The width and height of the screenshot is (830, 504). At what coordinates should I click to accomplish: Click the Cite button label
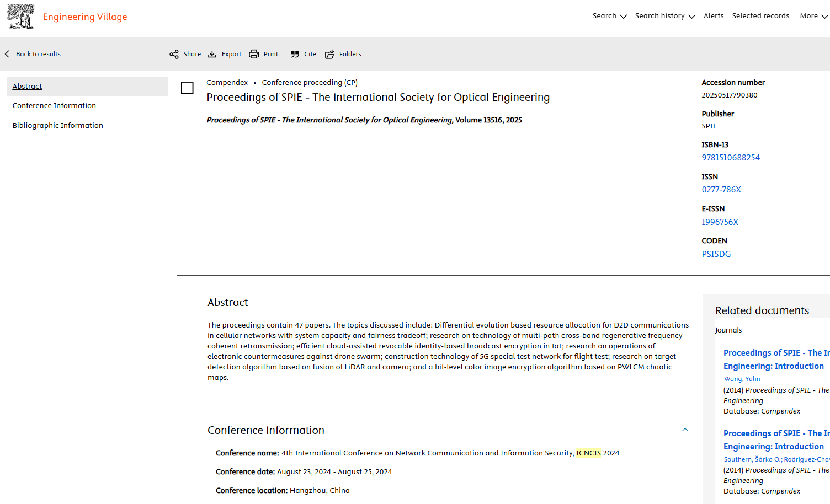coord(310,54)
